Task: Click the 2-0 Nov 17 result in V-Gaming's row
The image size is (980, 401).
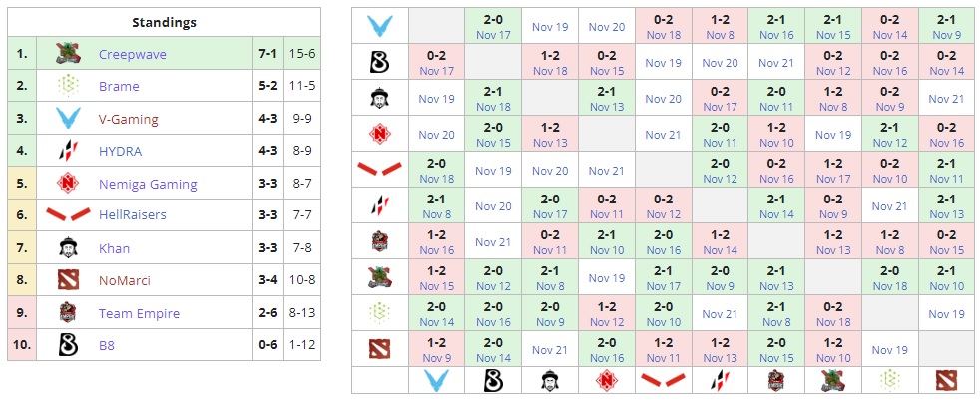Action: pos(493,26)
